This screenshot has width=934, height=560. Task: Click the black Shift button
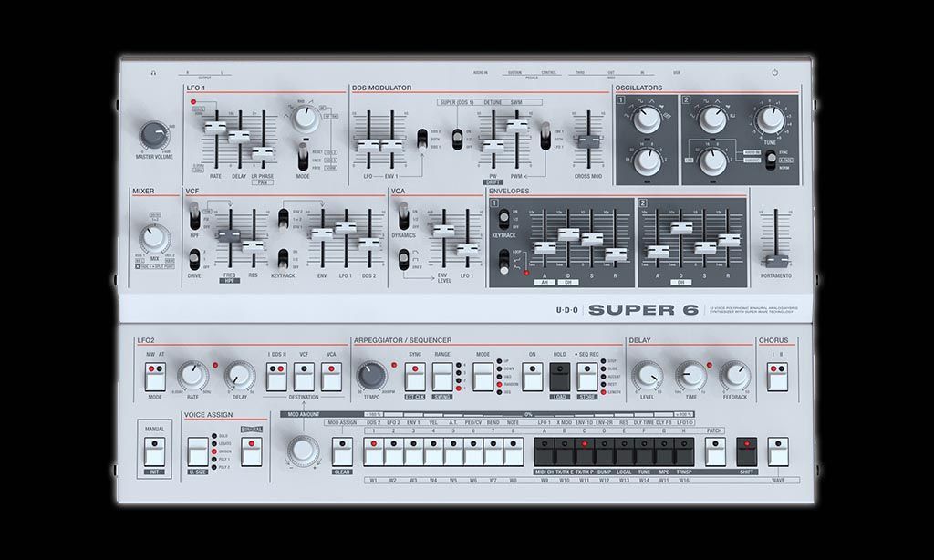[x=747, y=452]
